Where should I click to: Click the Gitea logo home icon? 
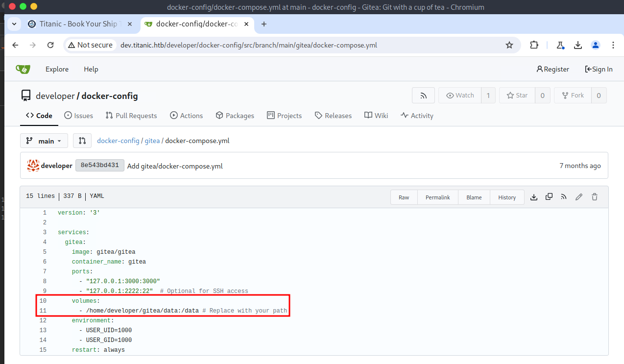(23, 69)
